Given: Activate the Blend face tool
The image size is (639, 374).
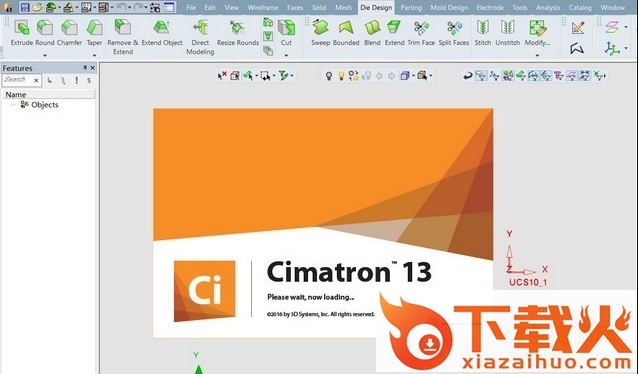Looking at the screenshot, I should pyautogui.click(x=372, y=33).
